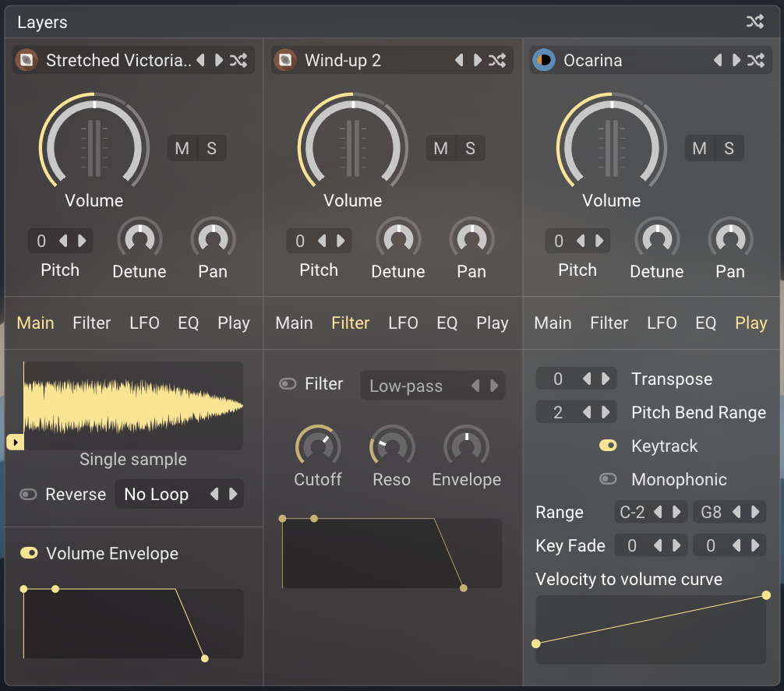This screenshot has width=784, height=691.
Task: Open the No Loop mode dropdown
Action: pos(157,494)
